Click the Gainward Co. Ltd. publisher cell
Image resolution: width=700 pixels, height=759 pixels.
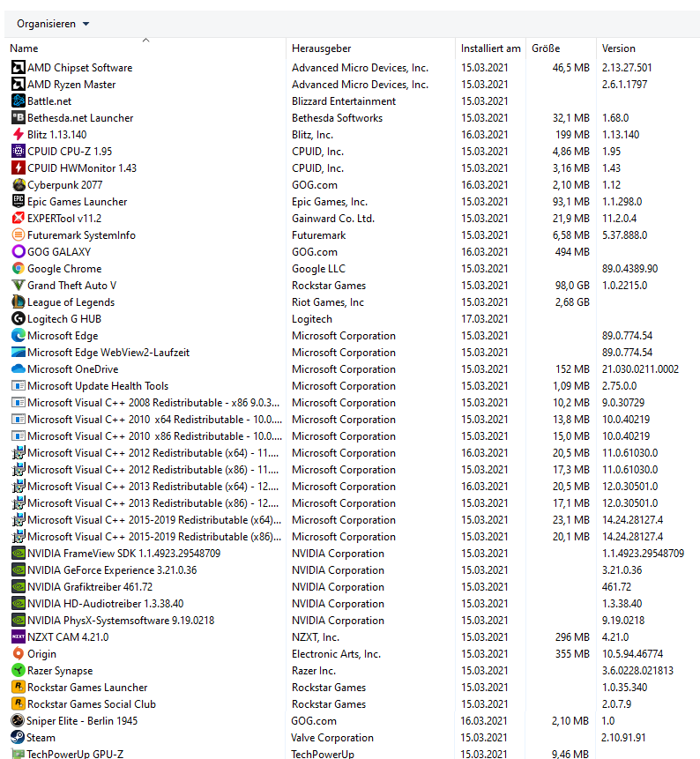coord(333,219)
